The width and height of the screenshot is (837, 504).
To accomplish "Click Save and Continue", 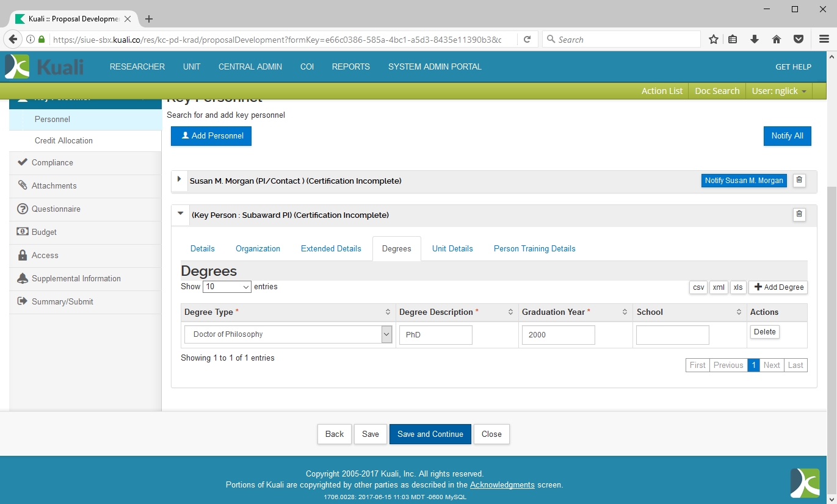I will [430, 434].
